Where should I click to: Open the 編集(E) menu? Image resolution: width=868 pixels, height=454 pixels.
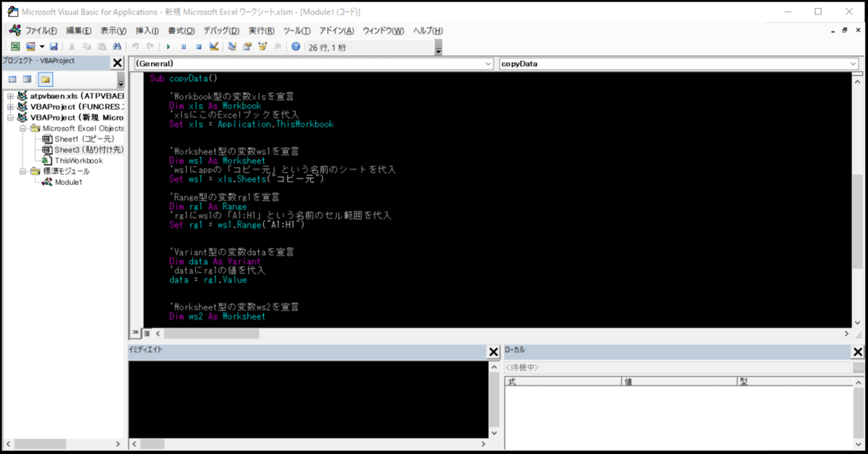point(78,30)
